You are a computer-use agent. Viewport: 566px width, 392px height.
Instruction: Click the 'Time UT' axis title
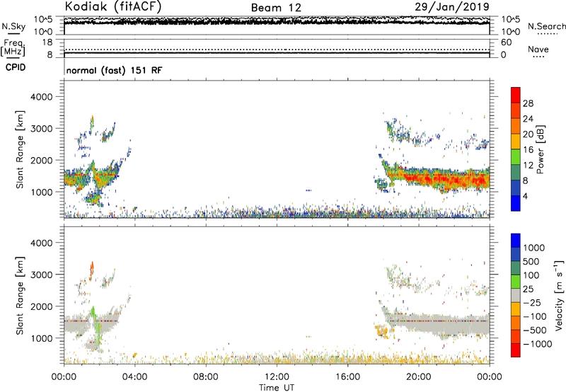pyautogui.click(x=277, y=388)
